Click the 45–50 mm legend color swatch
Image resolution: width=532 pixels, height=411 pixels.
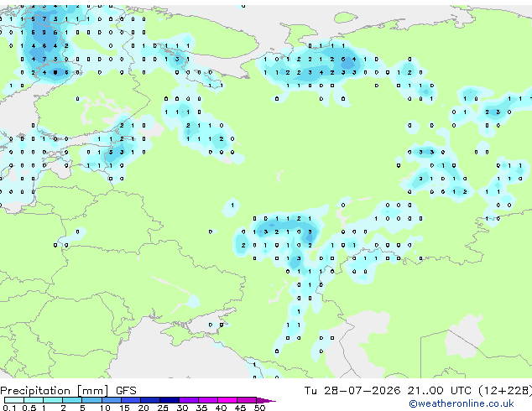(x=247, y=400)
